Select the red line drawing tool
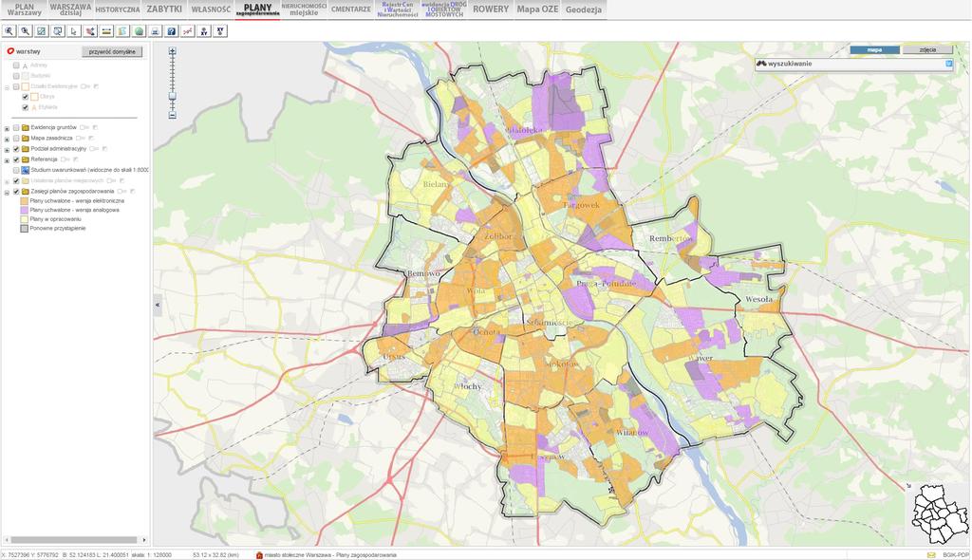Image resolution: width=972 pixels, height=560 pixels. click(188, 31)
